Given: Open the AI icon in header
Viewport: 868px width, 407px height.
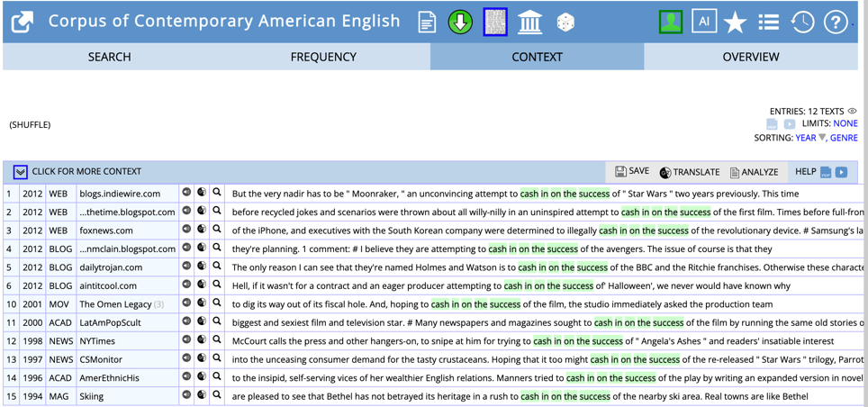Looking at the screenshot, I should tap(704, 22).
